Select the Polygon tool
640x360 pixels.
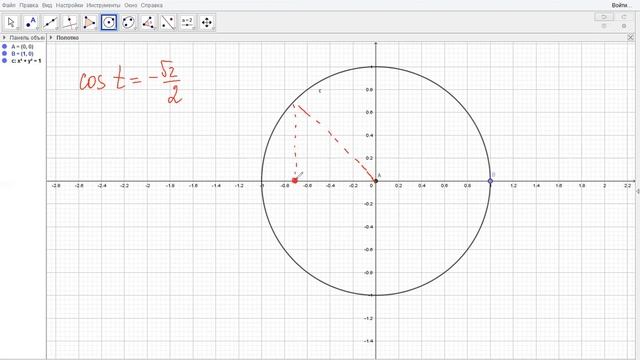tap(89, 22)
